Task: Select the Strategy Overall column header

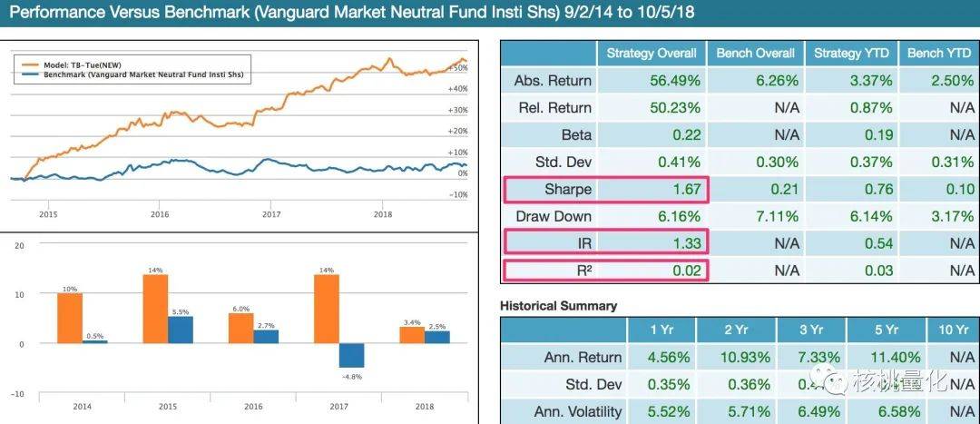Action: point(652,54)
